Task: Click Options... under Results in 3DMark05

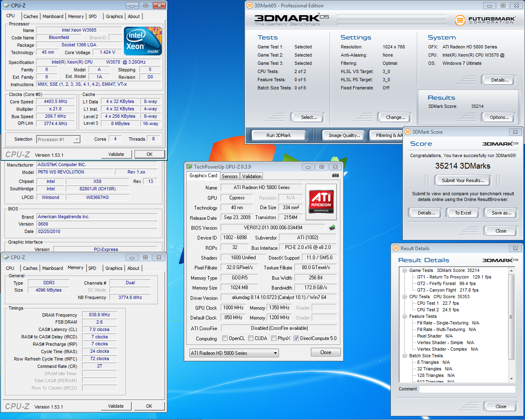Action: coord(499,117)
